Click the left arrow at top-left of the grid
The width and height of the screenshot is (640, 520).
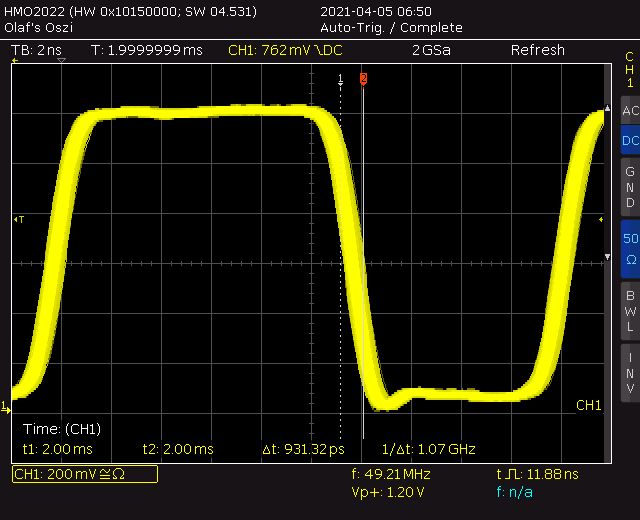(15, 60)
